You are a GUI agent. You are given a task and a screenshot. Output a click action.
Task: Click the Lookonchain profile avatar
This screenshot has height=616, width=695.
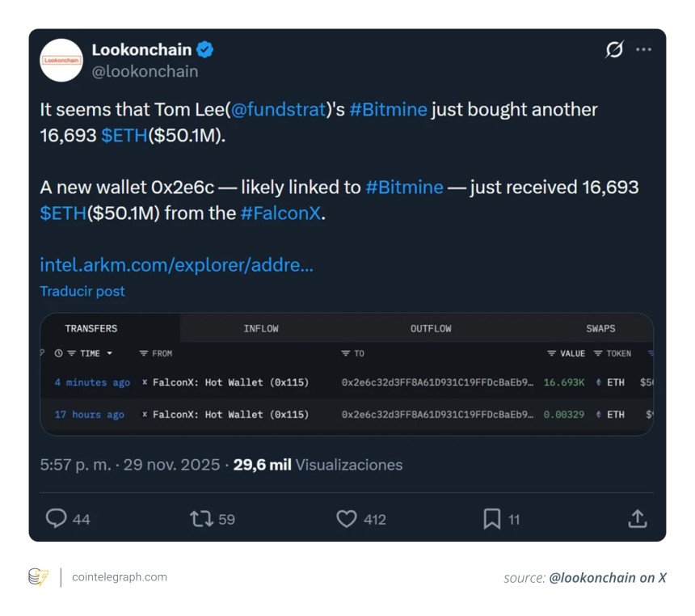coord(61,60)
